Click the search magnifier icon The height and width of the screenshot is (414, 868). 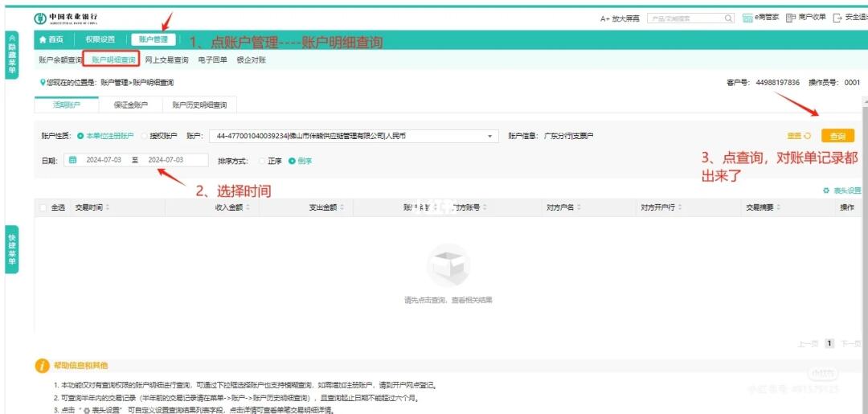tap(728, 18)
